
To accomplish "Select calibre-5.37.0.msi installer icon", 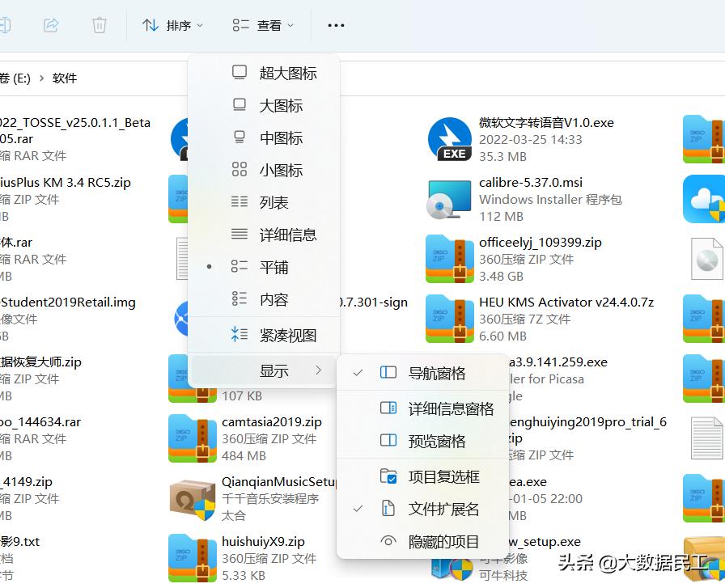I will 449,199.
